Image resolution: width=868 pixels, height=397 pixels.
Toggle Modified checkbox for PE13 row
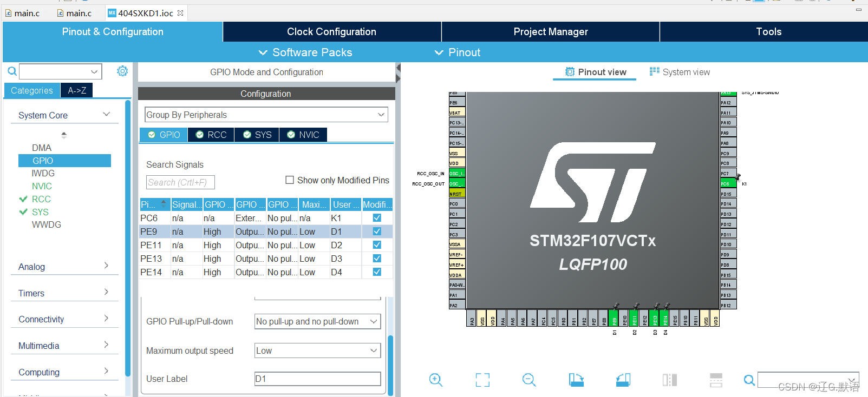pyautogui.click(x=377, y=259)
